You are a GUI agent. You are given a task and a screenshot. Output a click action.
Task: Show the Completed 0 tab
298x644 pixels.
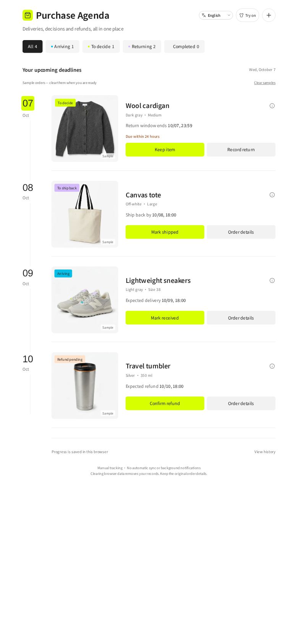185,47
